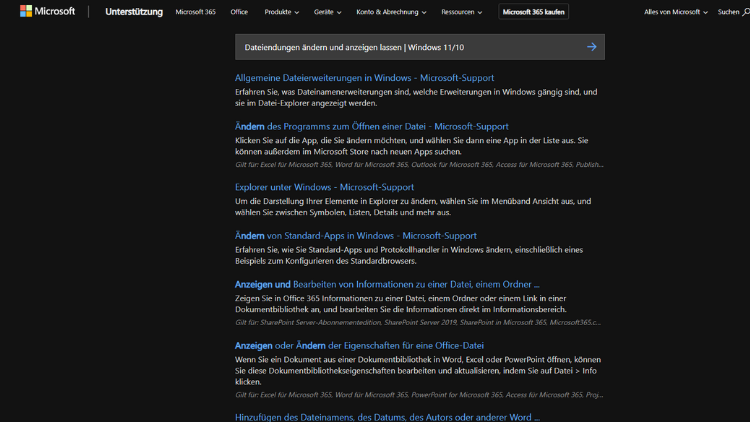The height and width of the screenshot is (422, 750).
Task: Click the Suchen magnifier icon
Action: click(746, 12)
